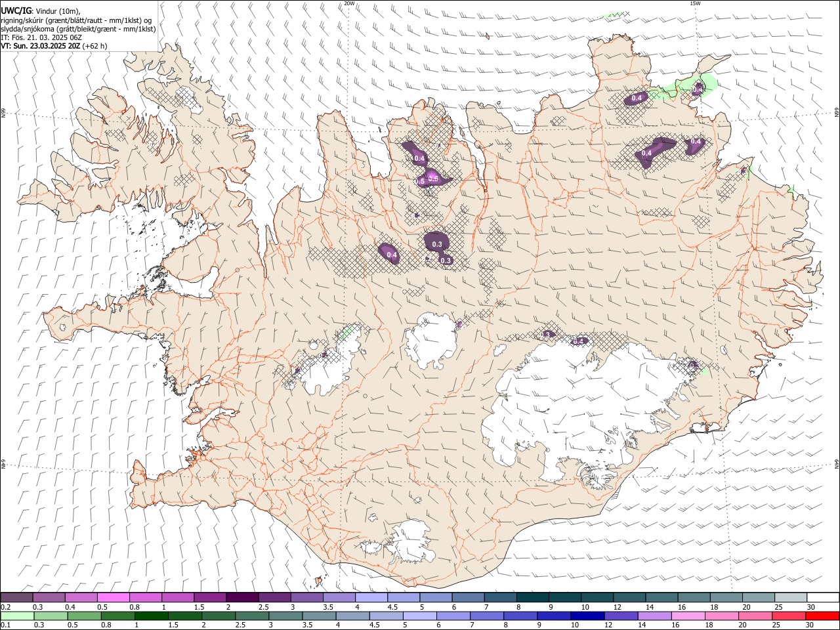Select lower rain-scale swatch starting at 2.5
The height and width of the screenshot is (630, 840).
251,616
